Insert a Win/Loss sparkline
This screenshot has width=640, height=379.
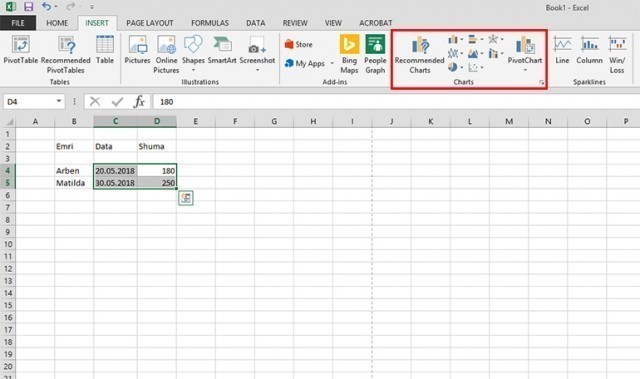coord(617,55)
